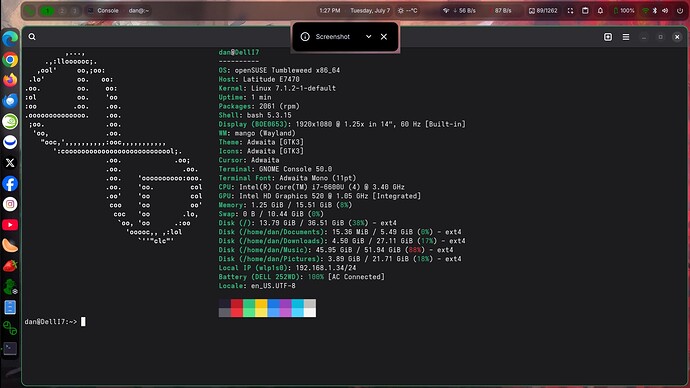Click the search icon in Console header
Screen dimensions: 690x388
click(x=32, y=37)
